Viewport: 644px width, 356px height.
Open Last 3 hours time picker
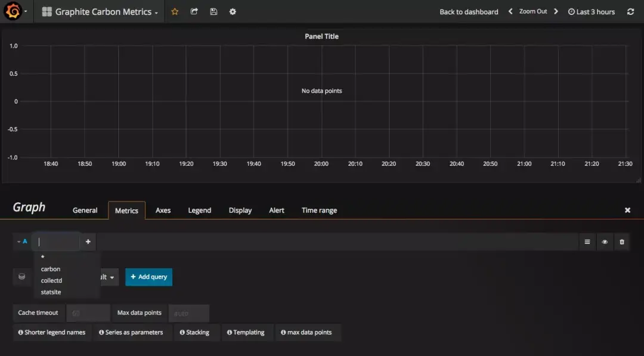592,11
